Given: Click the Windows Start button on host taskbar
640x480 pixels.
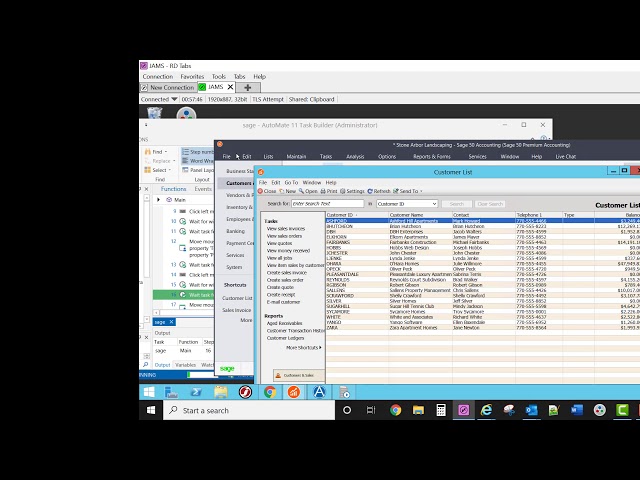Looking at the screenshot, I should pos(151,410).
